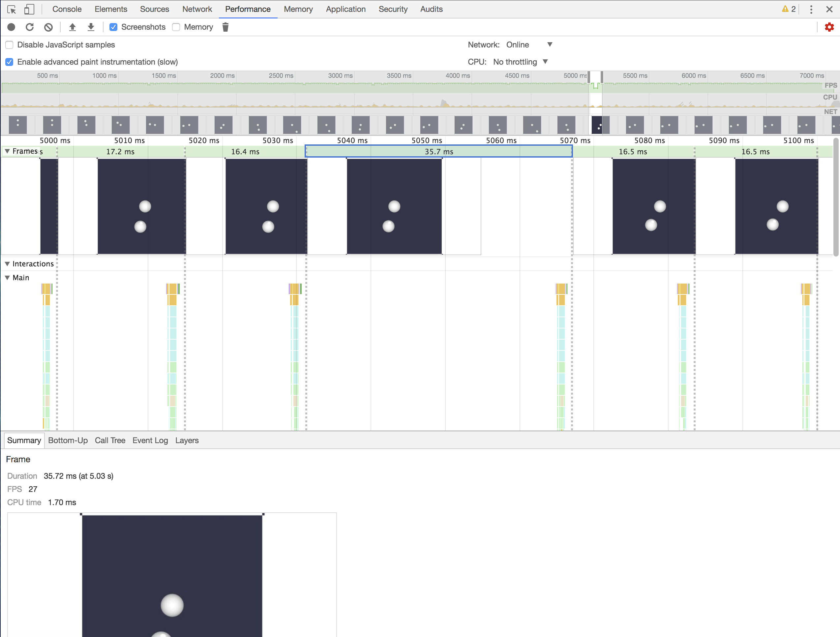
Task: Select the 35.7 ms frame bar
Action: coord(438,152)
